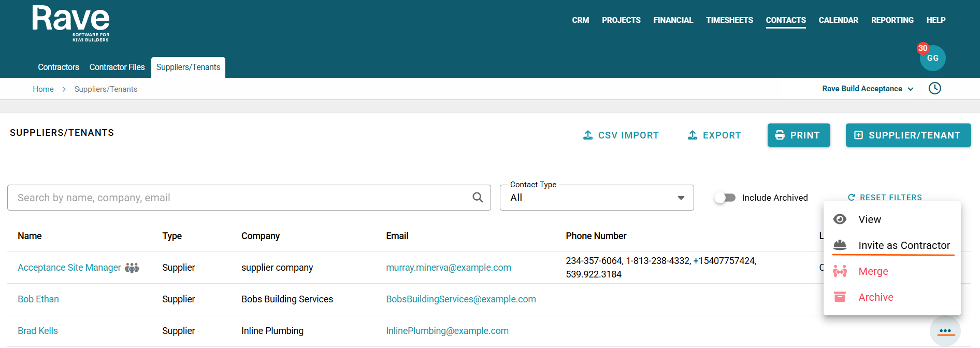
Task: Toggle the Include Archived switch
Action: click(725, 198)
